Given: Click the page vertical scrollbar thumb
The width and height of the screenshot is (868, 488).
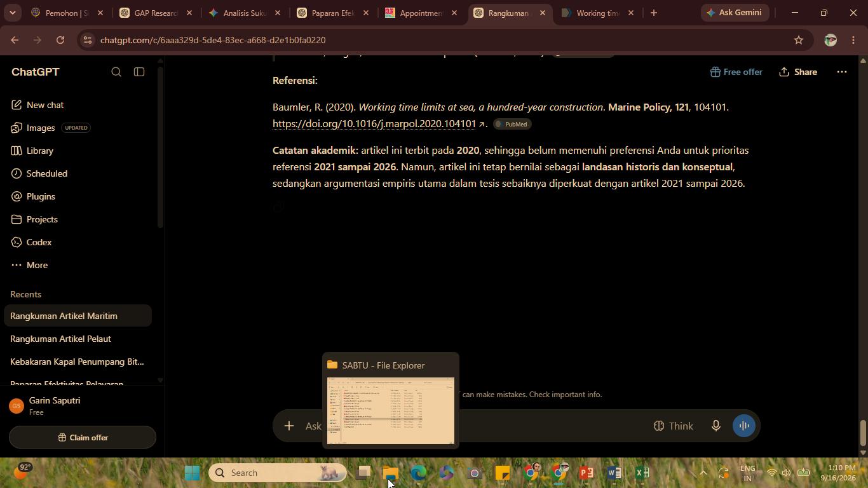Looking at the screenshot, I should tap(863, 433).
